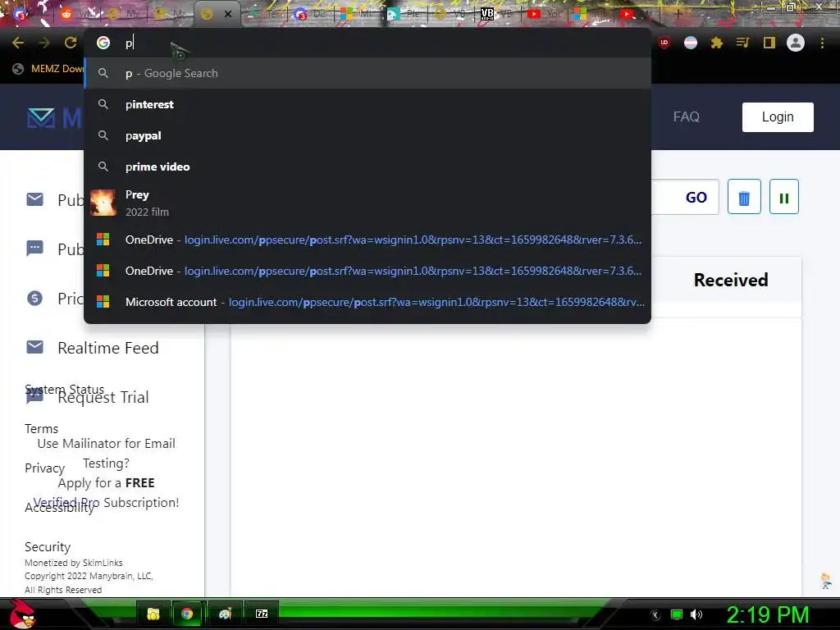This screenshot has width=840, height=630.
Task: Click the Realtime Feed envelope icon
Action: 34,347
